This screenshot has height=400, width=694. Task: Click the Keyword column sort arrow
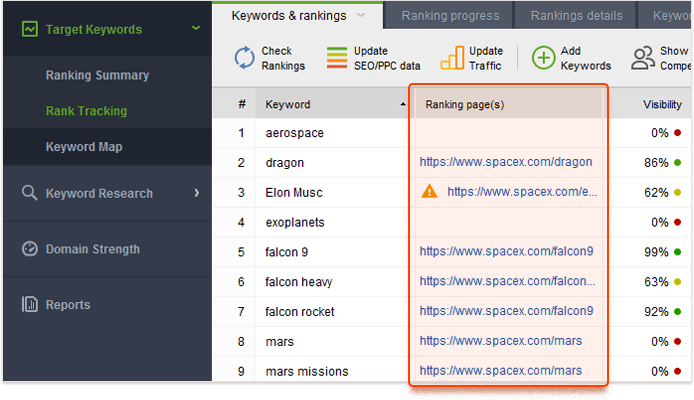(403, 105)
